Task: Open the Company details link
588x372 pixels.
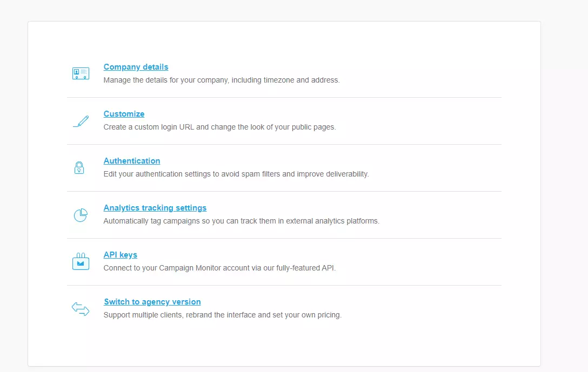Action: point(136,67)
